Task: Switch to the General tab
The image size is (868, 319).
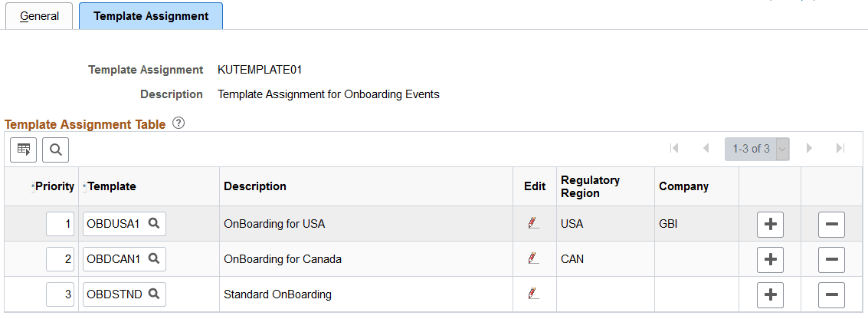Action: pyautogui.click(x=40, y=15)
